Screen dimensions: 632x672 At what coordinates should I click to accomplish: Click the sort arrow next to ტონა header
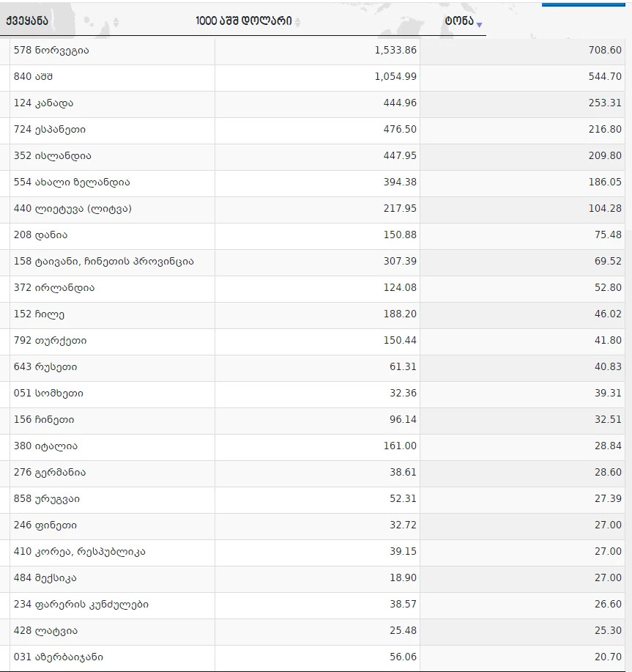pyautogui.click(x=479, y=25)
